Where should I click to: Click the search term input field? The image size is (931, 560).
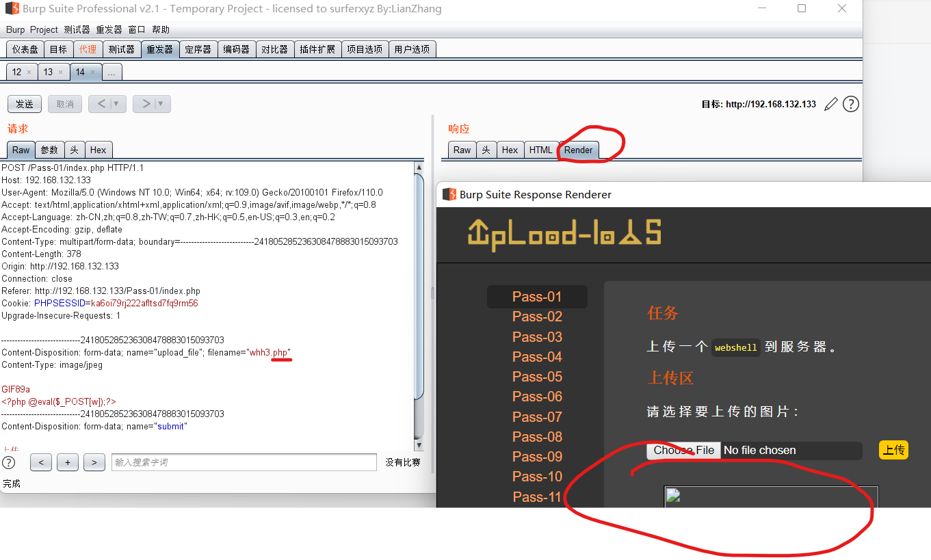click(244, 462)
